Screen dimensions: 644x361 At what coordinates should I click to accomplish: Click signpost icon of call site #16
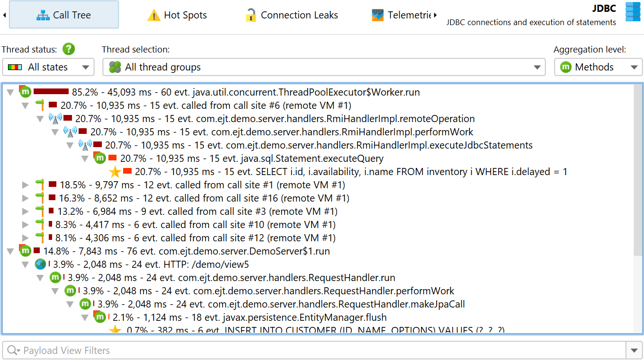point(40,198)
